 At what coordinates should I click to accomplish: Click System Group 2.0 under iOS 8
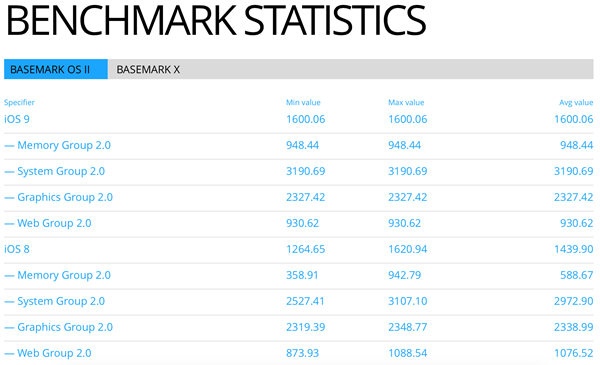pyautogui.click(x=61, y=301)
